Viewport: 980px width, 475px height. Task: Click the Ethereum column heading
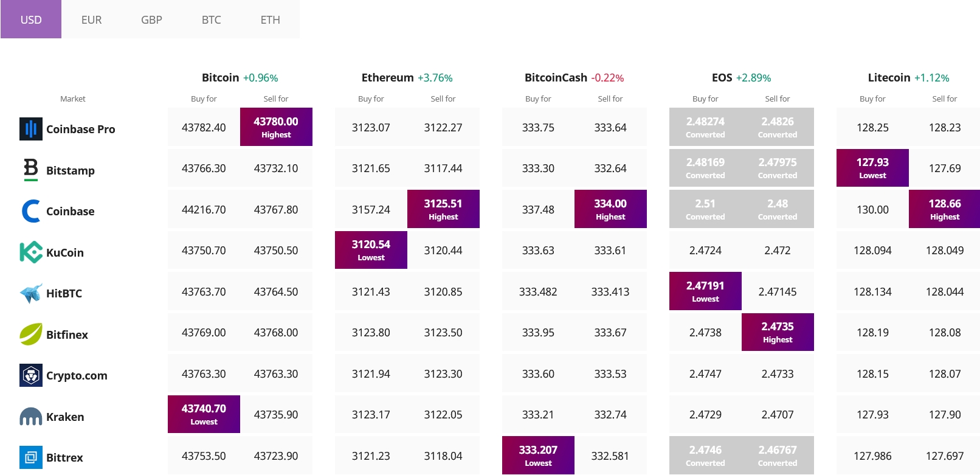point(387,77)
